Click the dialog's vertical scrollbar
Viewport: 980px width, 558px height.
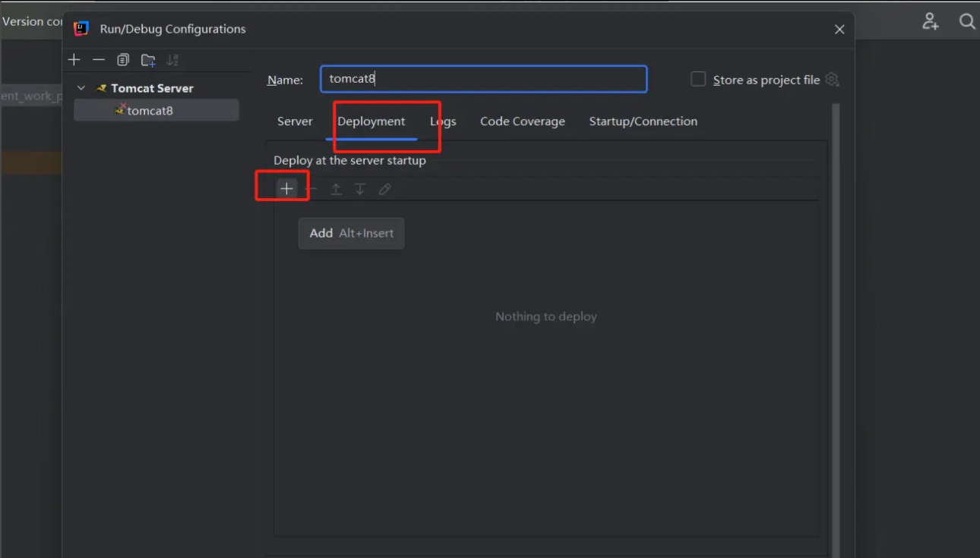tap(836, 330)
